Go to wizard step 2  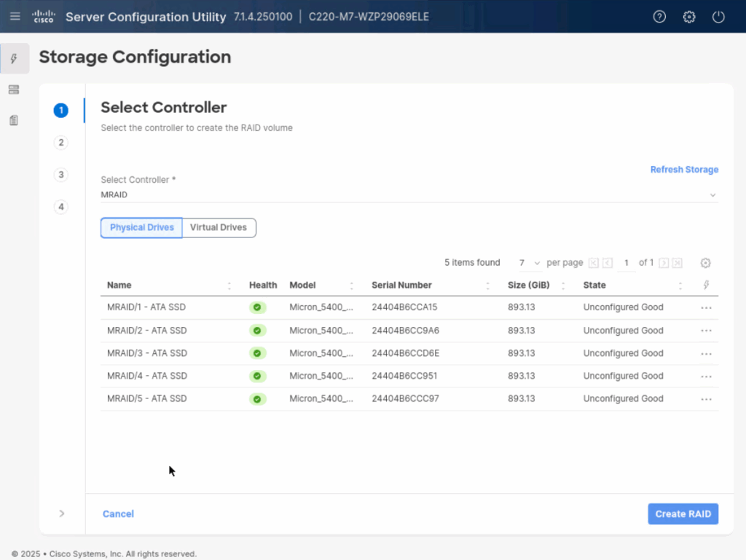tap(61, 143)
